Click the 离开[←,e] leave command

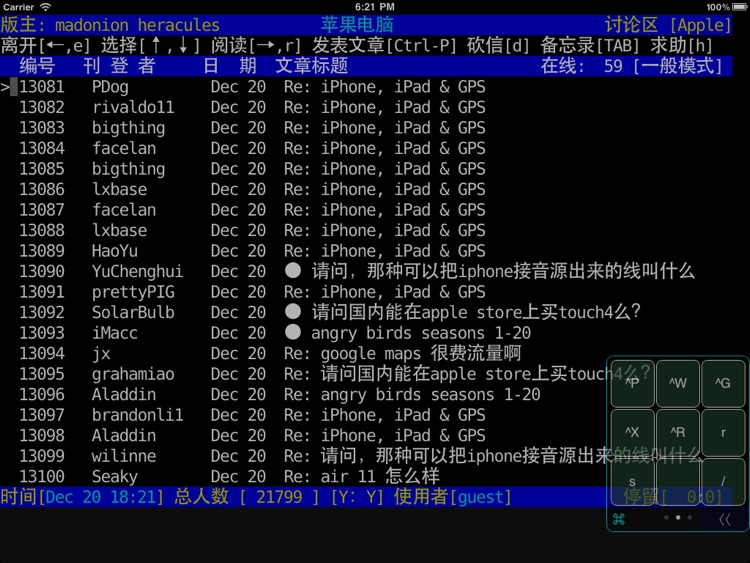pos(45,45)
